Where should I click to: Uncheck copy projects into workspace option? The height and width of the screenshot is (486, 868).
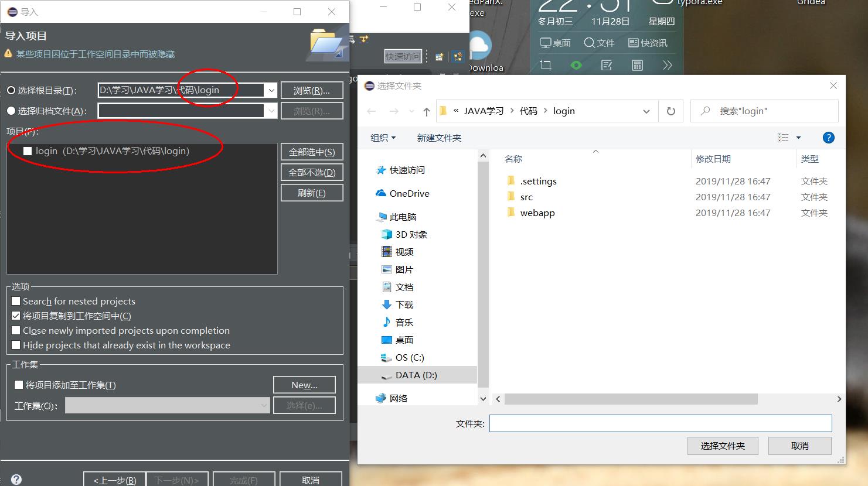tap(16, 316)
